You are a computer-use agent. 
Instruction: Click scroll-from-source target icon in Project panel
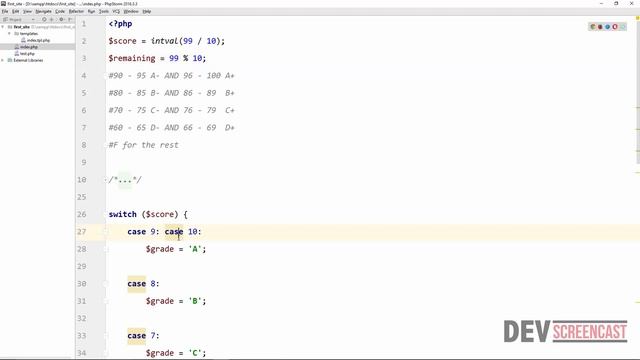[x=44, y=19]
